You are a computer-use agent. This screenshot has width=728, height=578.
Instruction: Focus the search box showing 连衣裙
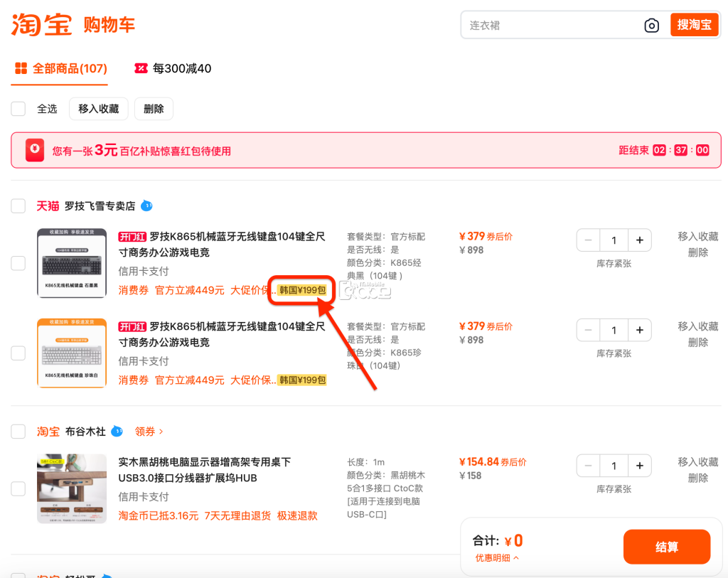pos(552,26)
